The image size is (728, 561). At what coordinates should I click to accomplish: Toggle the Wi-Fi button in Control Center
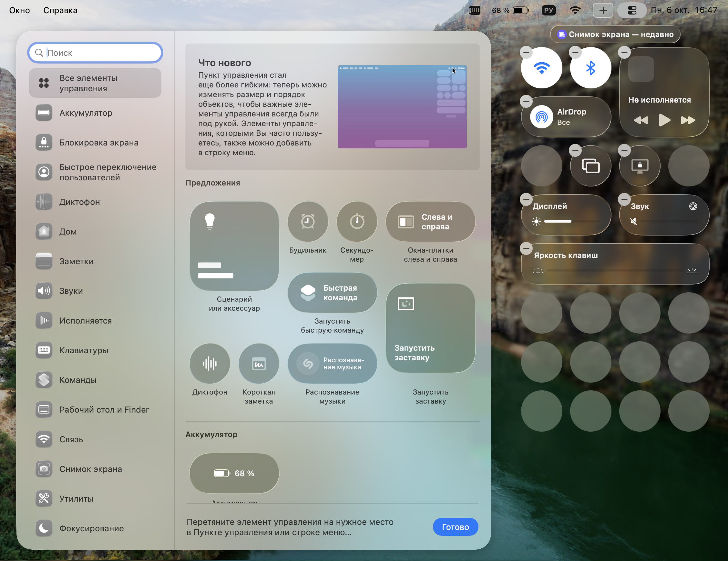point(541,68)
